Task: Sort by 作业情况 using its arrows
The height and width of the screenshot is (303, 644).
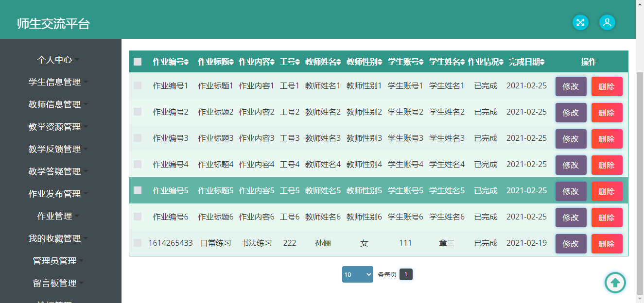Action: [x=501, y=62]
